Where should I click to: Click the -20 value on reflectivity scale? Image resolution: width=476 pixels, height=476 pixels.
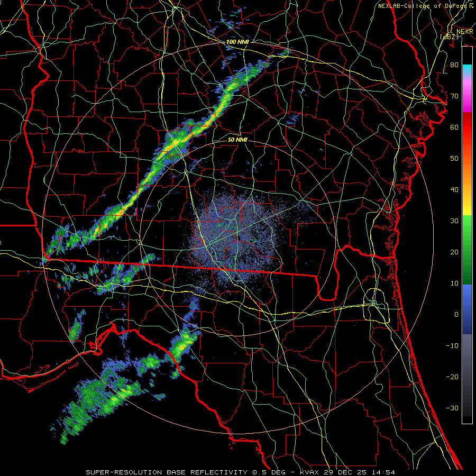[x=452, y=377]
